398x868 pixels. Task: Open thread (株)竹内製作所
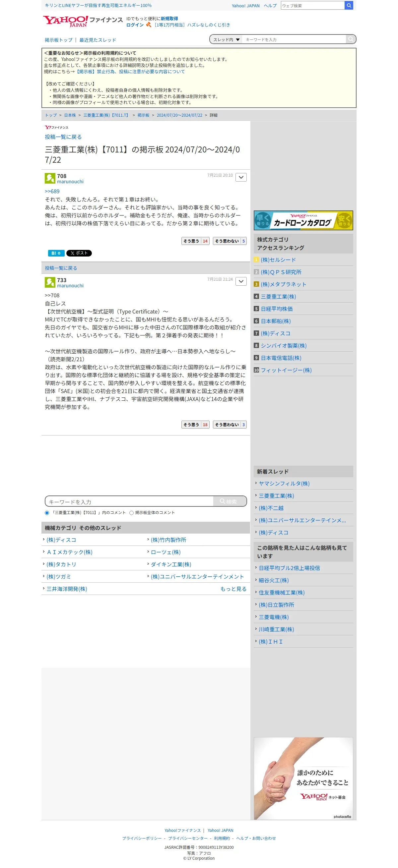(168, 540)
